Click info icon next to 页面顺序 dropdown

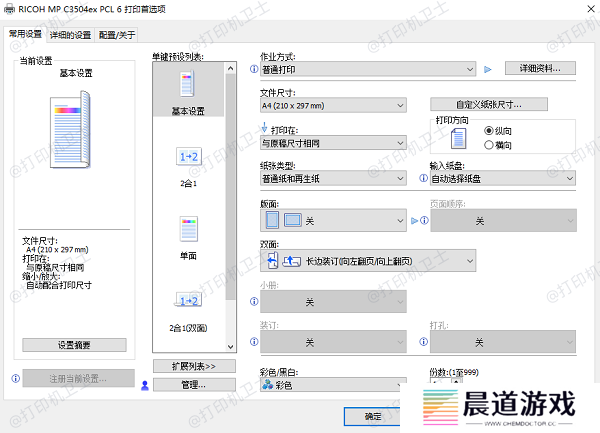(424, 220)
